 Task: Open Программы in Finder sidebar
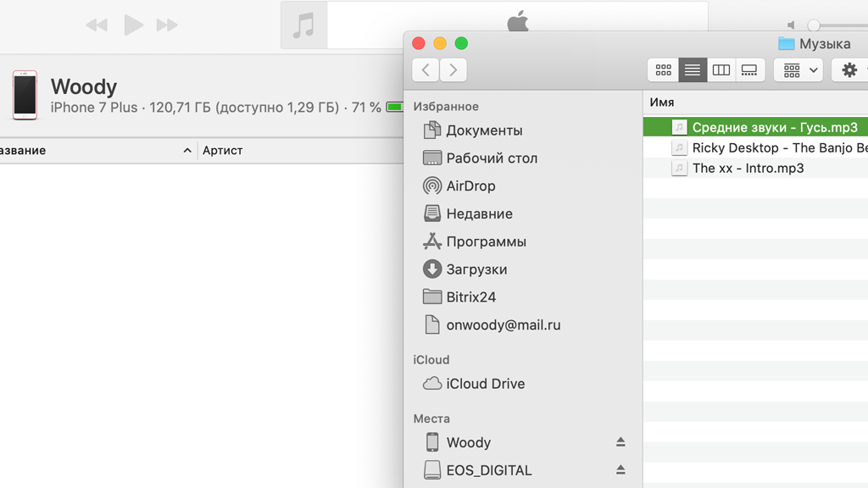tap(475, 241)
